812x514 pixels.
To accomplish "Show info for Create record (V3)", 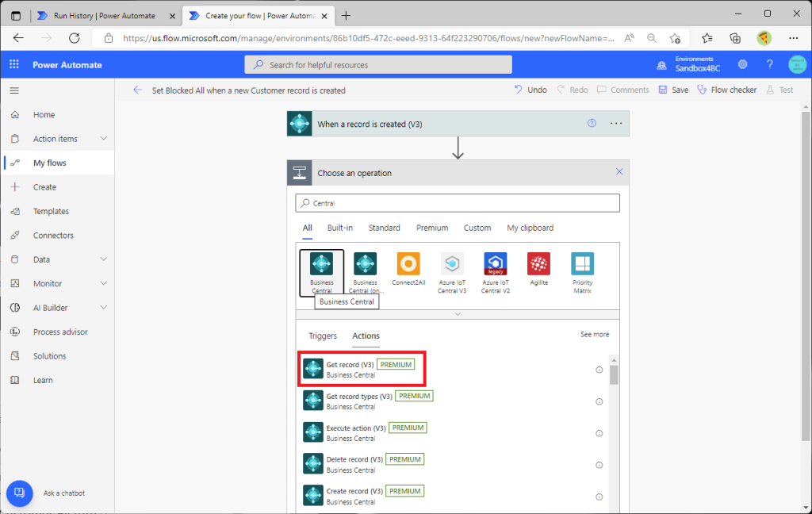I will click(599, 497).
